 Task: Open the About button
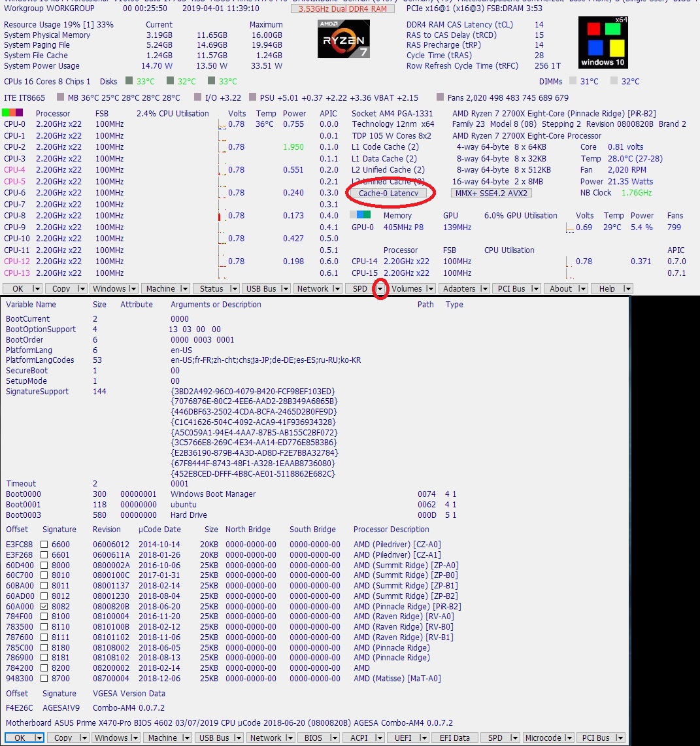pyautogui.click(x=561, y=288)
